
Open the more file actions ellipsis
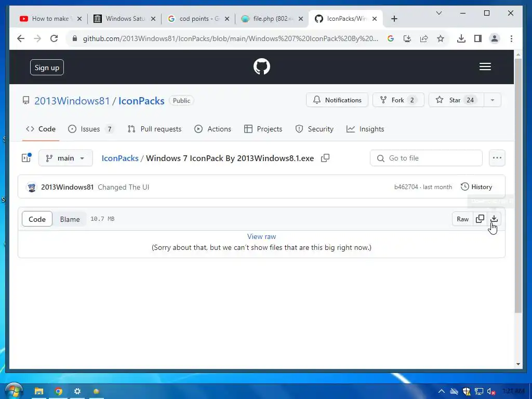(497, 158)
